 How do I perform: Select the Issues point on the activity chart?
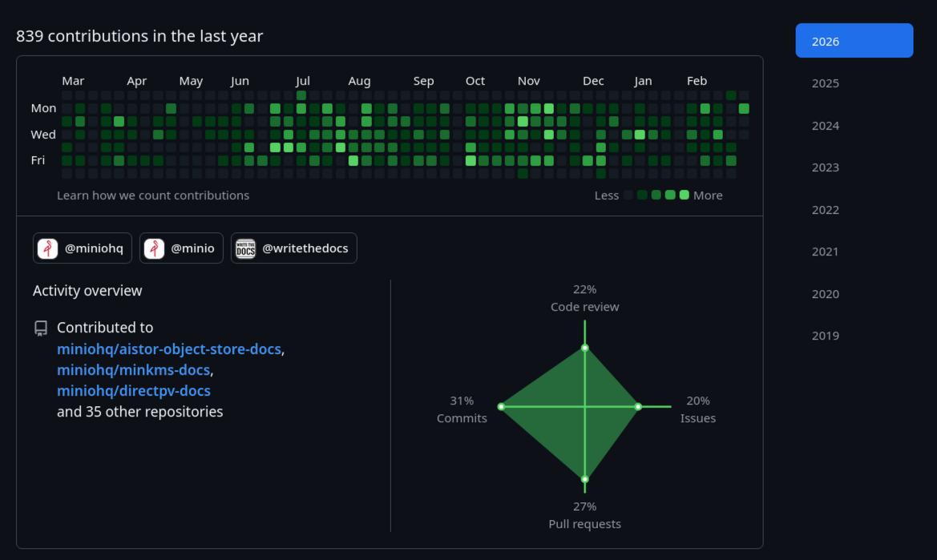(639, 405)
